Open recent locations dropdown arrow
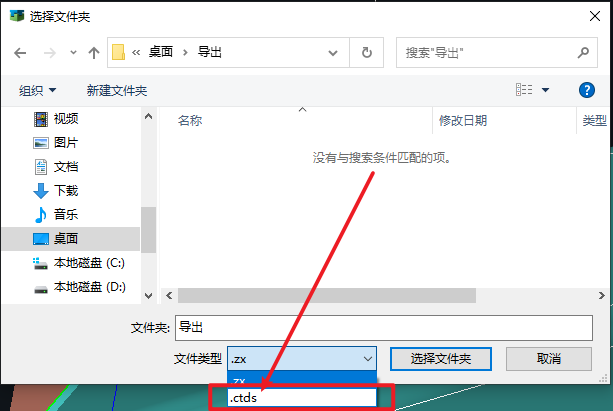The width and height of the screenshot is (613, 411). point(73,52)
